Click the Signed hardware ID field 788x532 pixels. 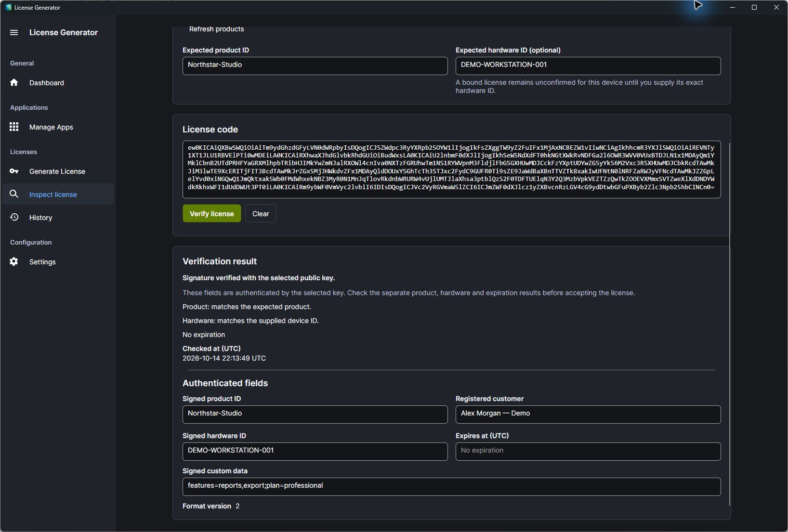(x=315, y=452)
